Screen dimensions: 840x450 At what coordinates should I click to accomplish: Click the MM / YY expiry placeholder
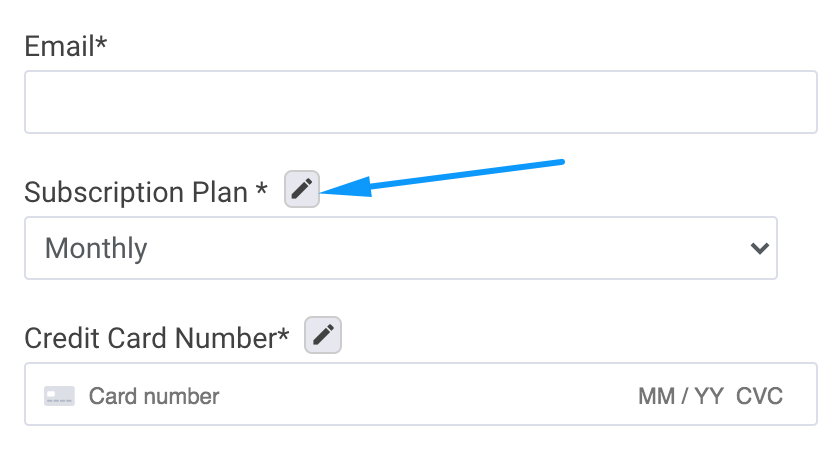point(680,397)
